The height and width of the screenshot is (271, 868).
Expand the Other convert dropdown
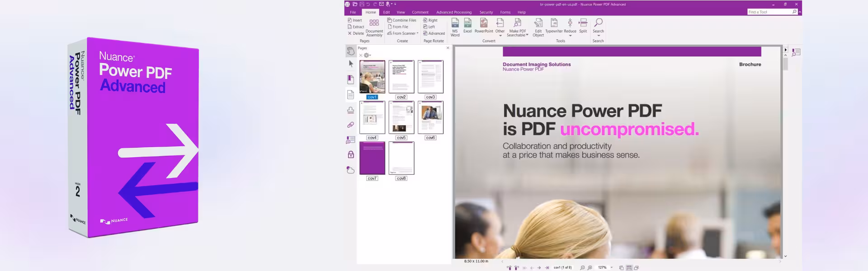tap(500, 36)
